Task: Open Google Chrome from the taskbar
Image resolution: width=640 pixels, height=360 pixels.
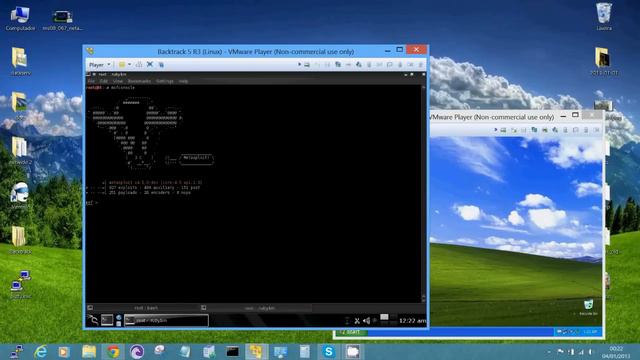Action: click(113, 351)
